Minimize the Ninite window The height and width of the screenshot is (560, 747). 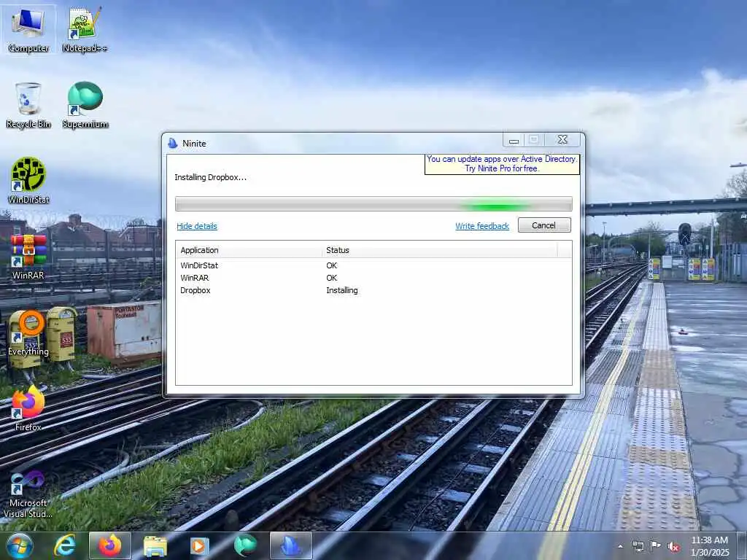point(514,140)
